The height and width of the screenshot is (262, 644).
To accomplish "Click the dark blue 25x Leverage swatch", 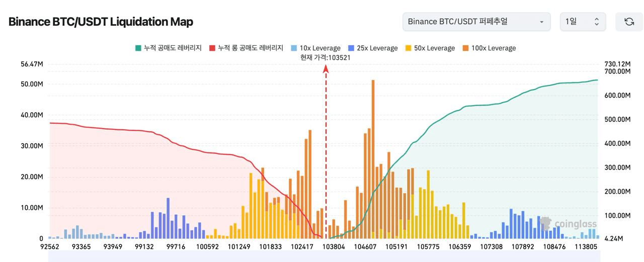I will click(x=350, y=48).
